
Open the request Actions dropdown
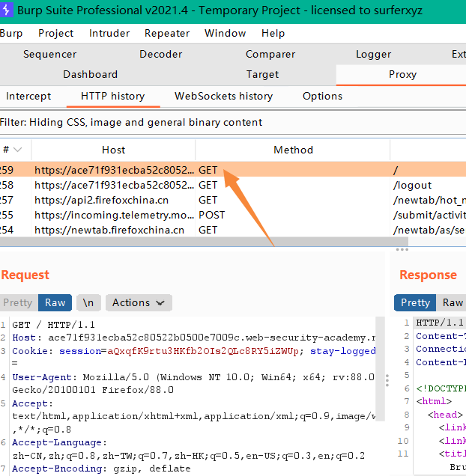point(139,302)
